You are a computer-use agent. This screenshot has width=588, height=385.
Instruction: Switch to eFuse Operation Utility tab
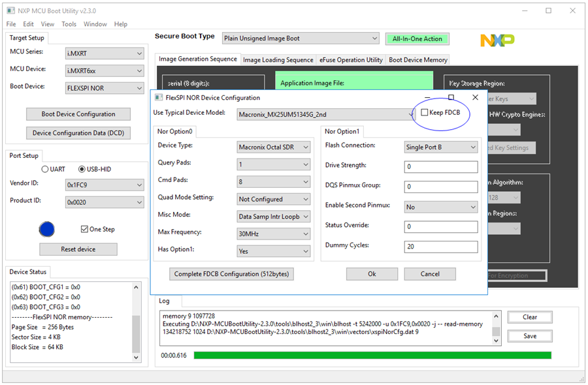[351, 59]
